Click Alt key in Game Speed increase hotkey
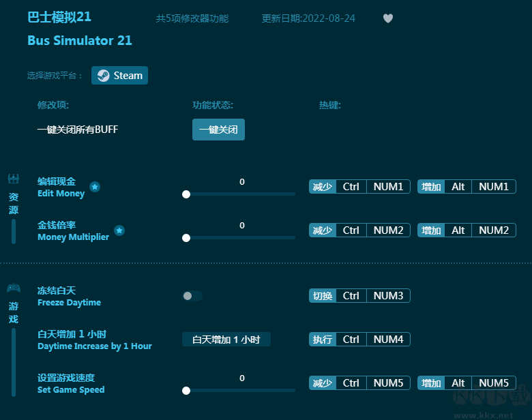This screenshot has height=420, width=532. click(x=458, y=383)
